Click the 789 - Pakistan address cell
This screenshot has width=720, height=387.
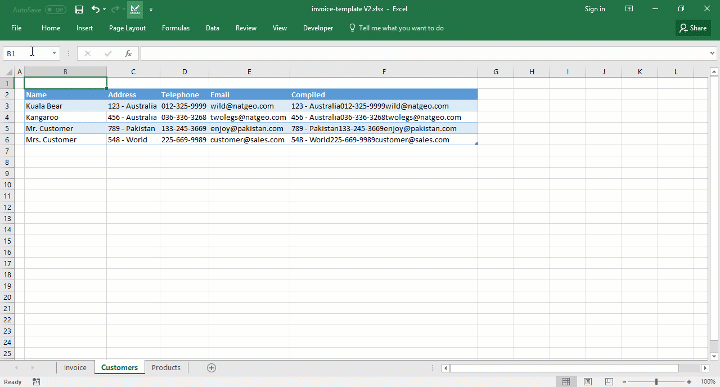click(133, 129)
